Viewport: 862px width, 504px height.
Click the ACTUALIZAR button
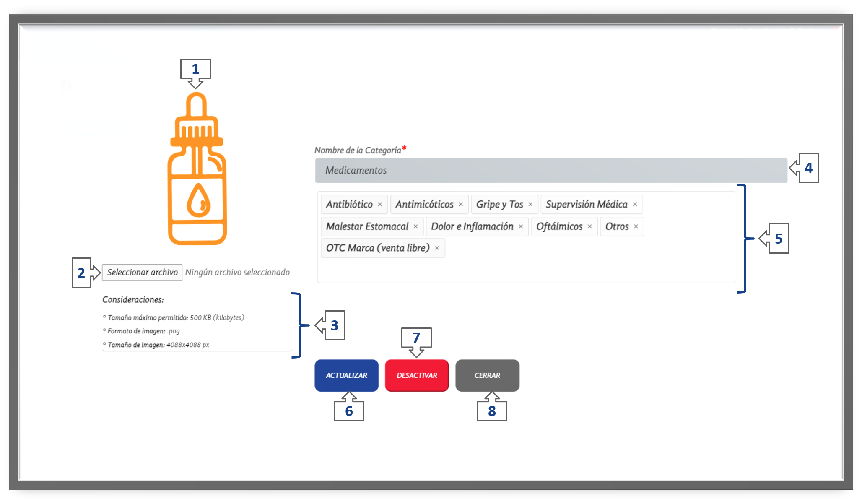pos(346,375)
